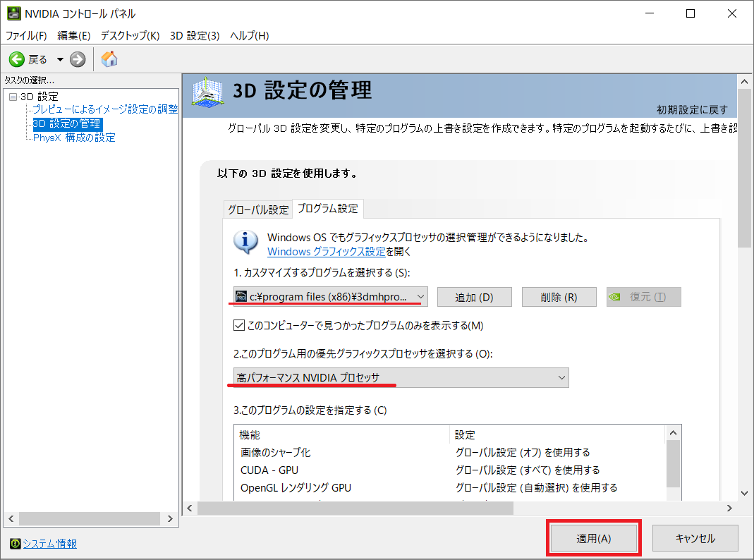Click the キャンセル button

pyautogui.click(x=695, y=538)
